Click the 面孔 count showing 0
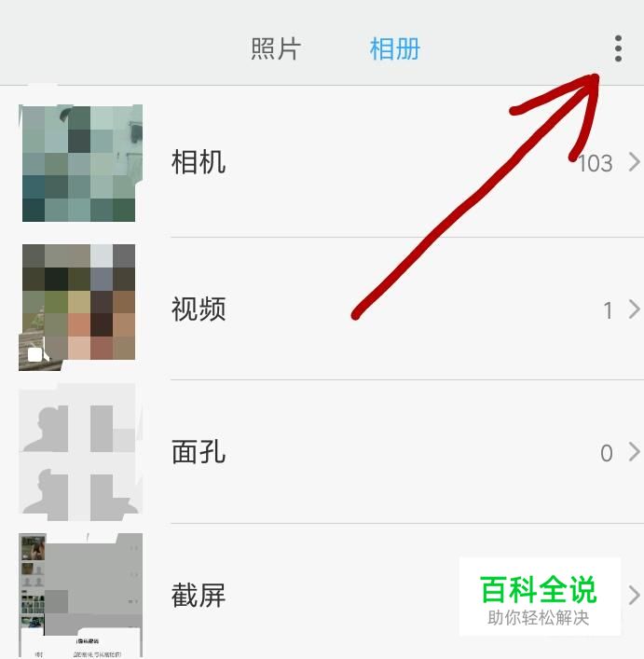The image size is (644, 659). coord(606,454)
